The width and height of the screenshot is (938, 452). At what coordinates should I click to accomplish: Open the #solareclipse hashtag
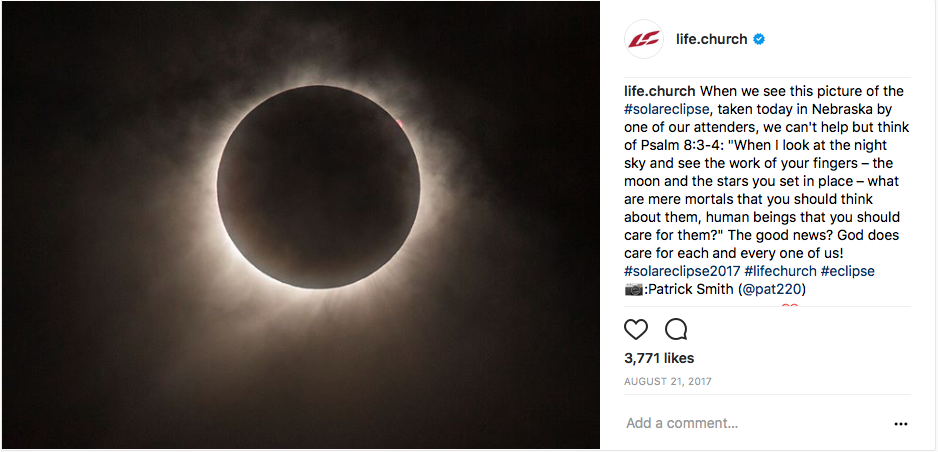pyautogui.click(x=665, y=110)
